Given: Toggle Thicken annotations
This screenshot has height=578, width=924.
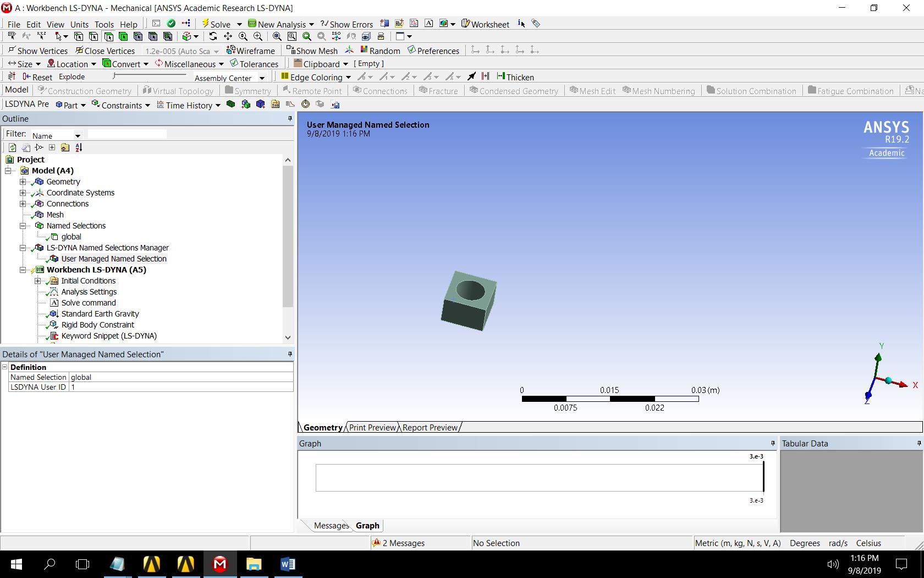Looking at the screenshot, I should [515, 77].
